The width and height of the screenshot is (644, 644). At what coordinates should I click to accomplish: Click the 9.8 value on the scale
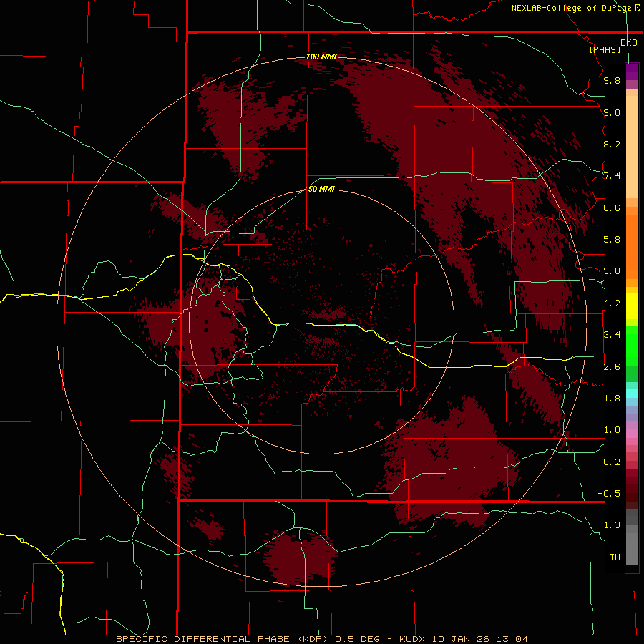tap(612, 80)
